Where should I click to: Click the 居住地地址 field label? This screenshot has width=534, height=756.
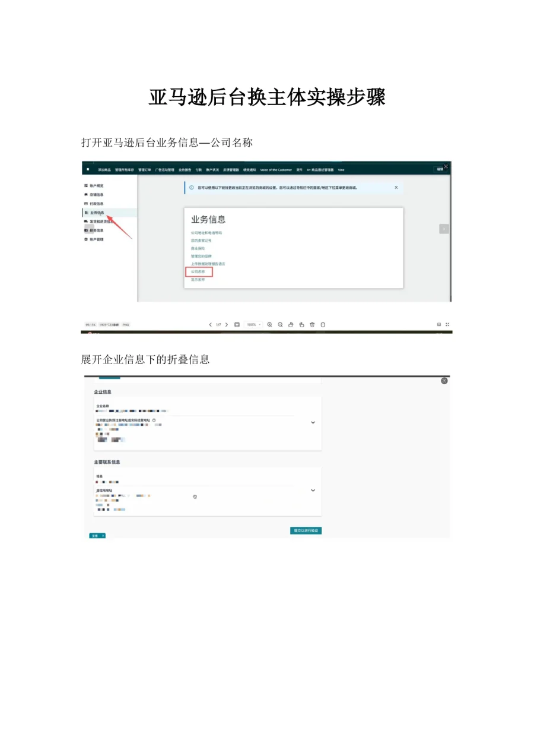(x=104, y=491)
